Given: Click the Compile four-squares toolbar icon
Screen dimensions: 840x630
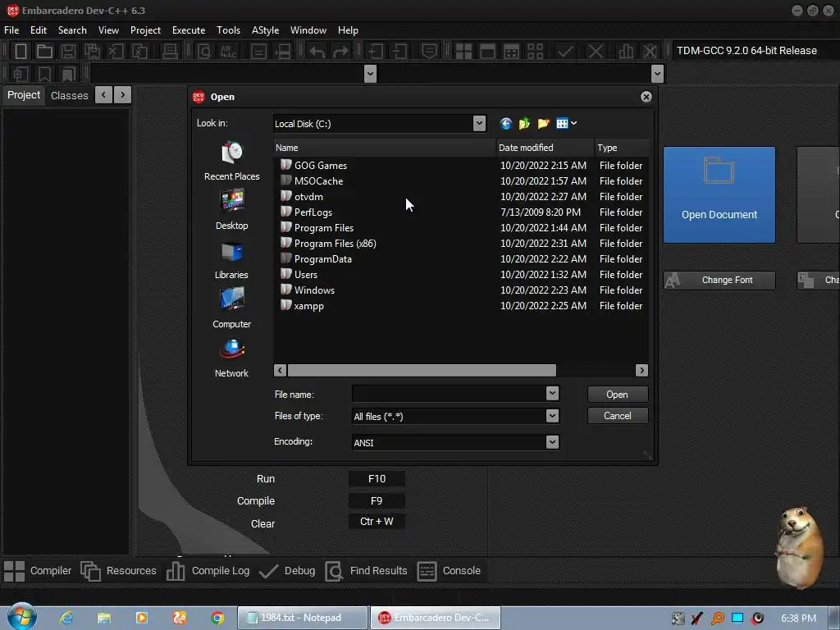Looking at the screenshot, I should [463, 52].
